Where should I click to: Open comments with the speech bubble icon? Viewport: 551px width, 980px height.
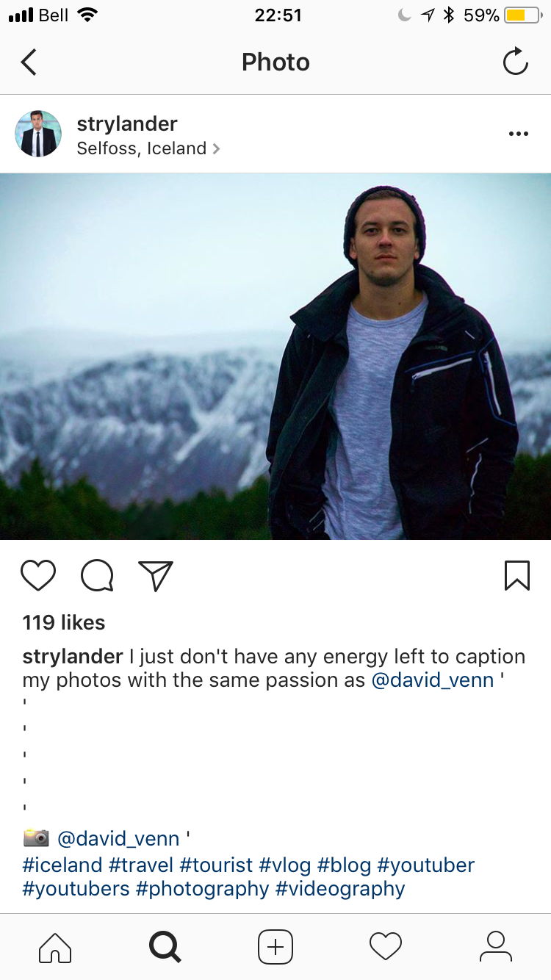coord(97,576)
